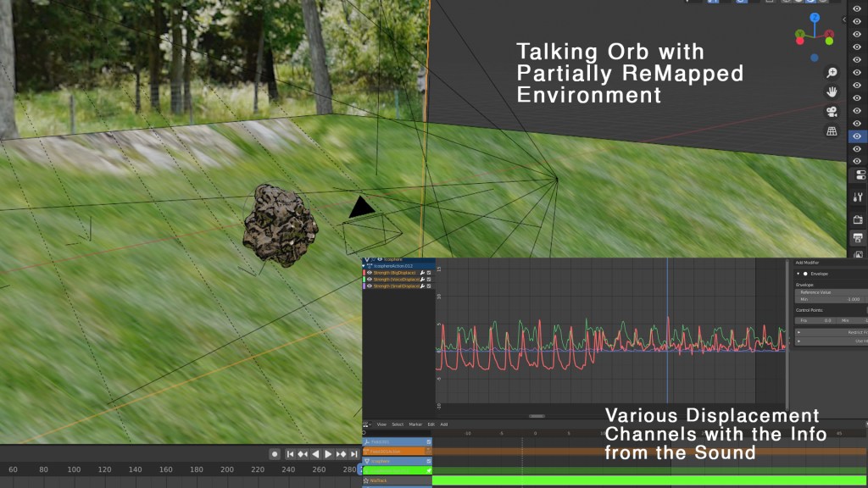The height and width of the screenshot is (488, 868).
Task: Collapse the Envelope modifier panel
Action: pyautogui.click(x=798, y=274)
